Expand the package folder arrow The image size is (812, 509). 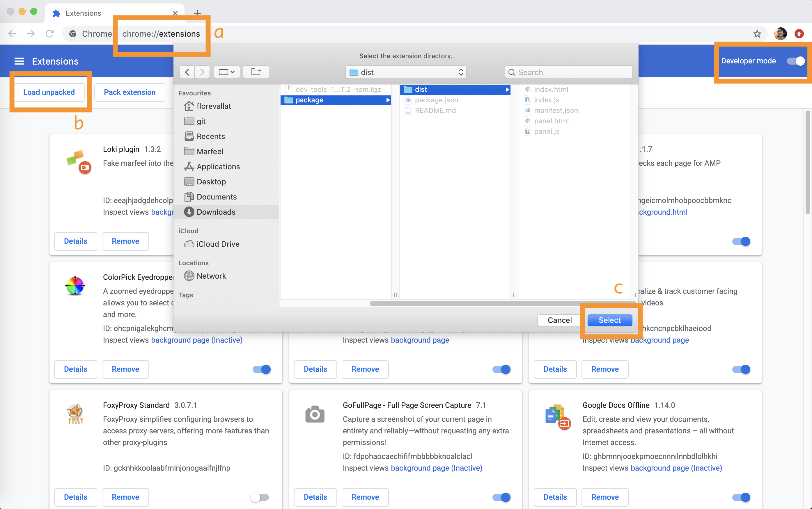[x=388, y=100]
